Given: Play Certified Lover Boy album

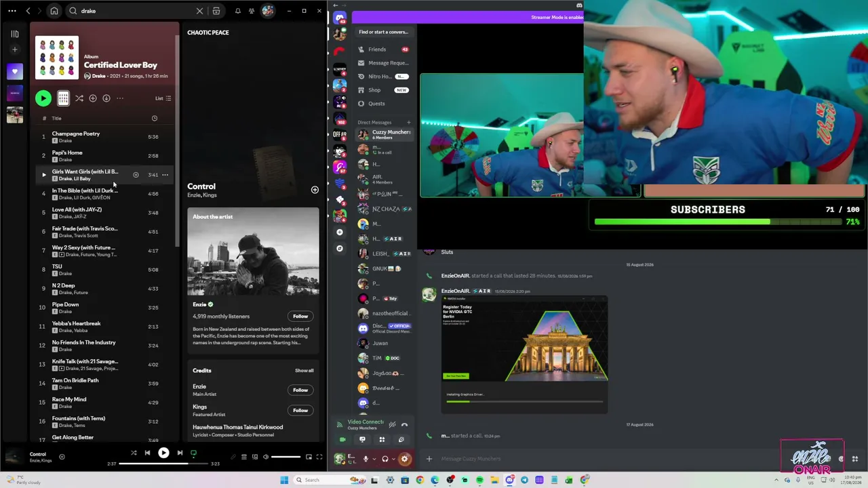Looking at the screenshot, I should point(43,98).
